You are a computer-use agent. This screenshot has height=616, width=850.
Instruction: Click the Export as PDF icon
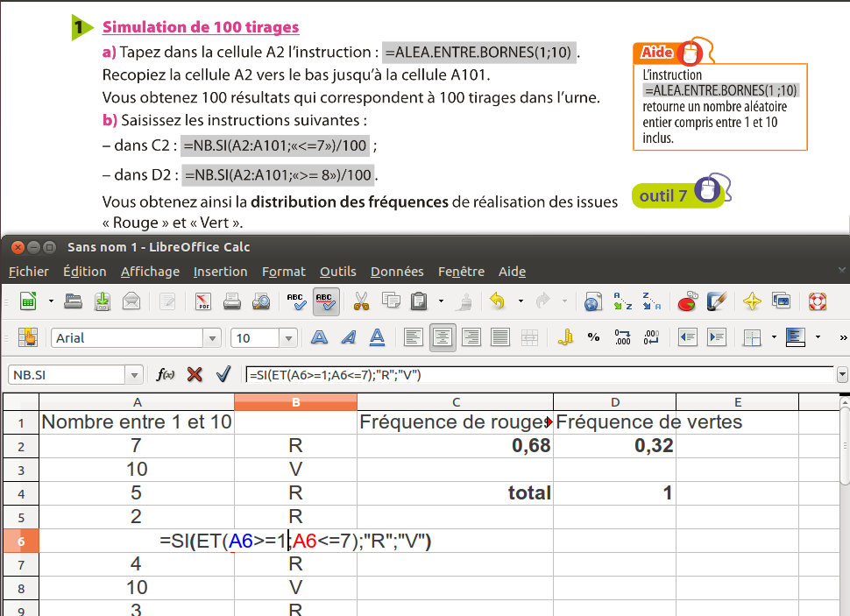(203, 302)
